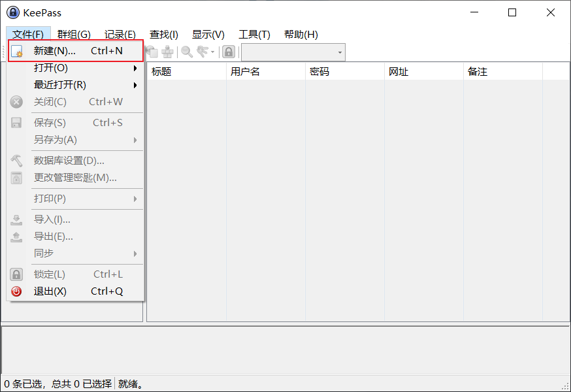The width and height of the screenshot is (571, 392).
Task: Open the quick search dropdown box
Action: [293, 52]
